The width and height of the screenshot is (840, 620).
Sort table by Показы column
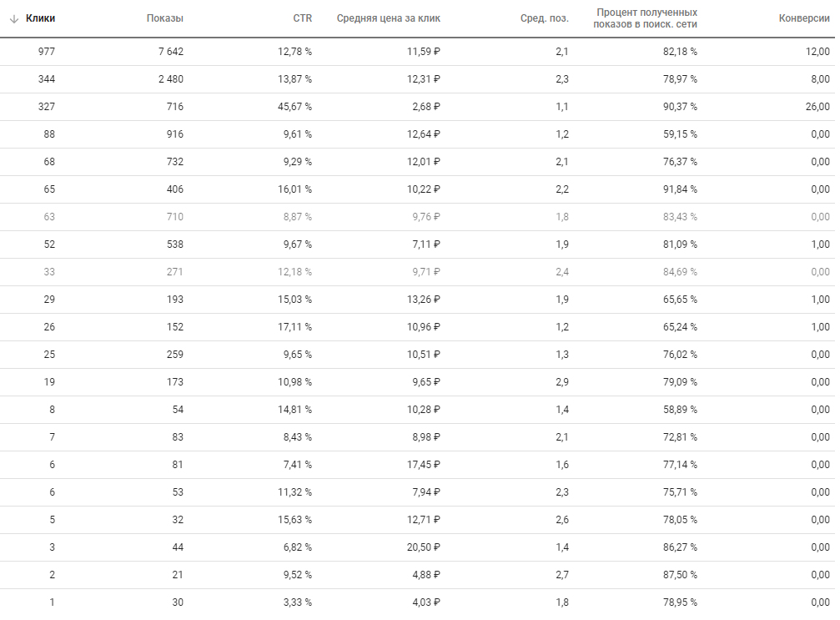tap(164, 18)
